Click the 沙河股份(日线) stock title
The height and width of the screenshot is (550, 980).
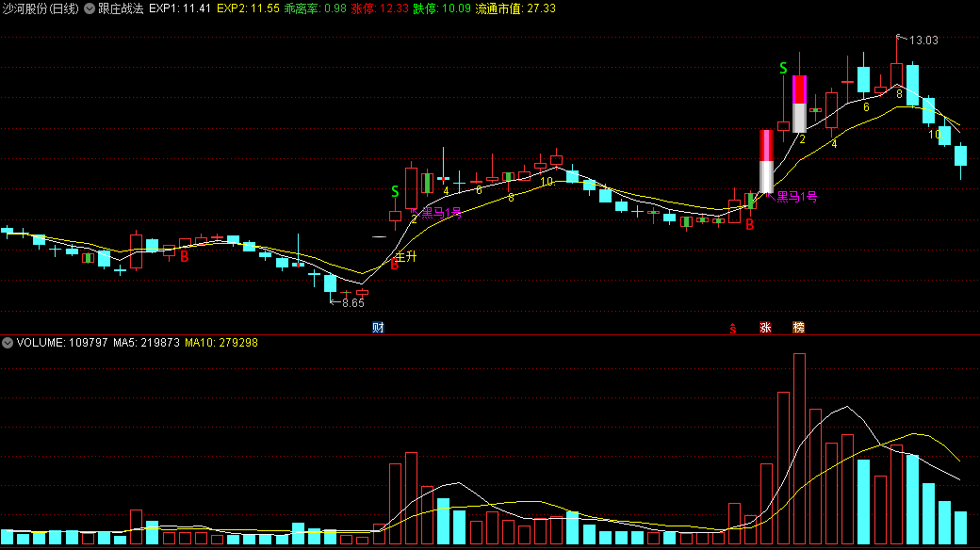click(x=41, y=8)
